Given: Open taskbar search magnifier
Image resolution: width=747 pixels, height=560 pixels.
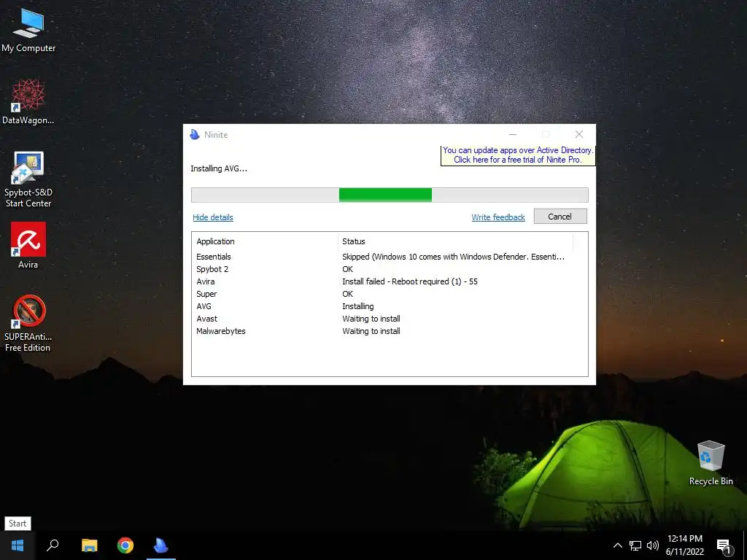Looking at the screenshot, I should coord(53,545).
